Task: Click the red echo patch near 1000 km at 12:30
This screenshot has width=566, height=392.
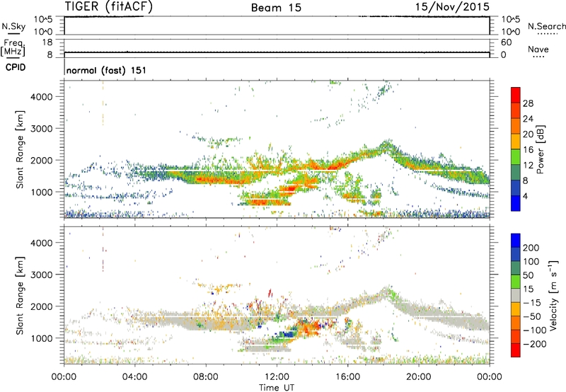Action: coord(289,188)
